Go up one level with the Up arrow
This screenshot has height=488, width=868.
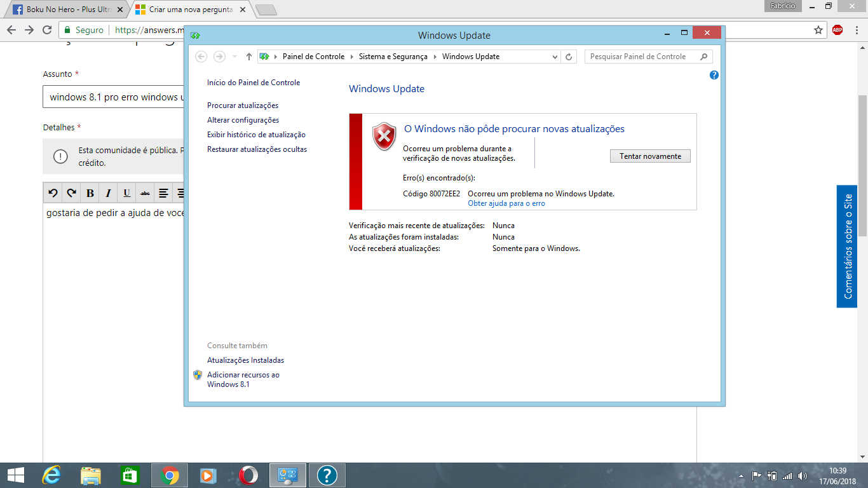[x=249, y=57]
